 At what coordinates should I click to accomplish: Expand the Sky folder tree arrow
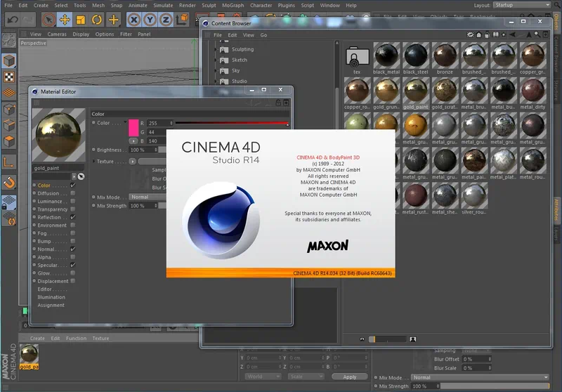click(x=216, y=70)
